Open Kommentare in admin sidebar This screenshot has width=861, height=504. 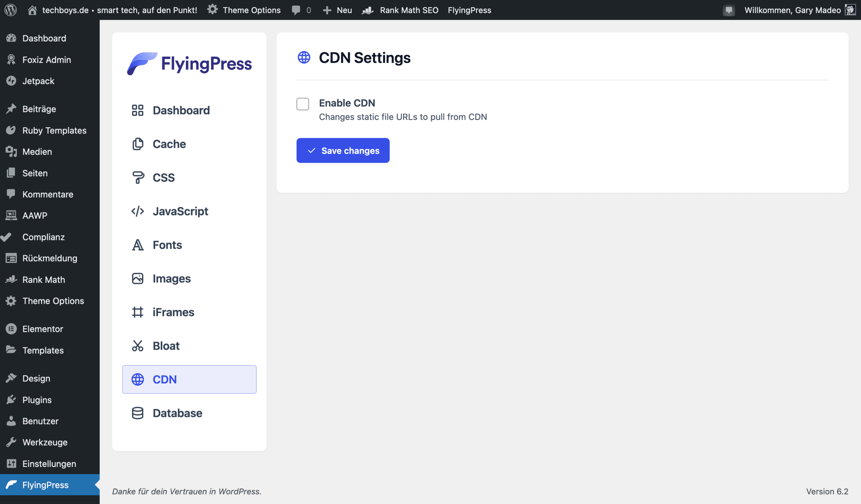point(50,194)
